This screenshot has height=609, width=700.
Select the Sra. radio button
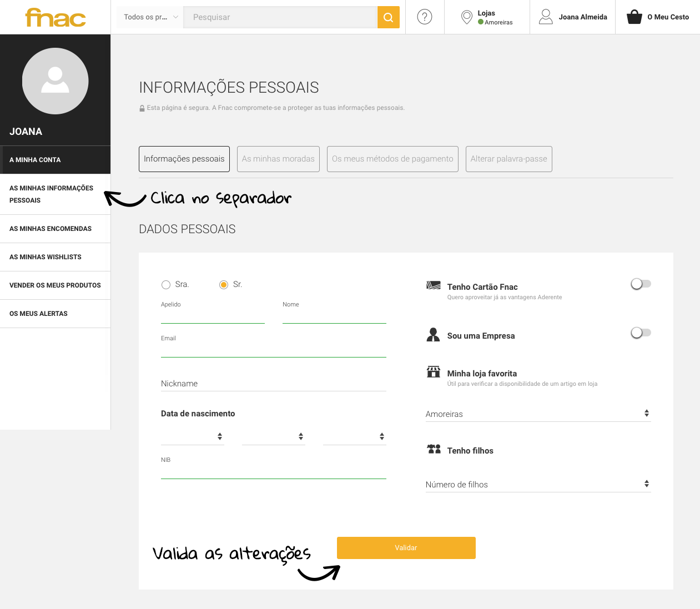tap(166, 285)
